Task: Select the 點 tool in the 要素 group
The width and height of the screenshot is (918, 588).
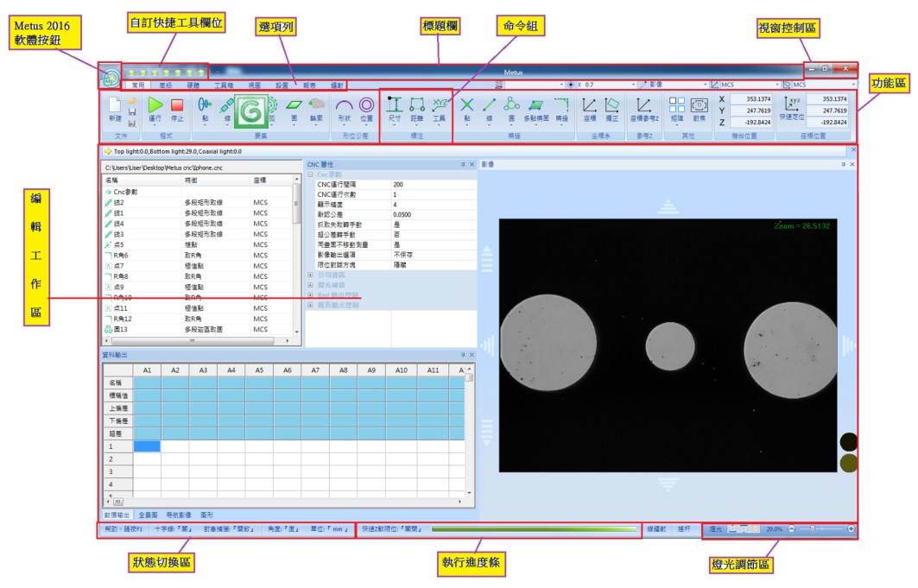Action: [205, 110]
